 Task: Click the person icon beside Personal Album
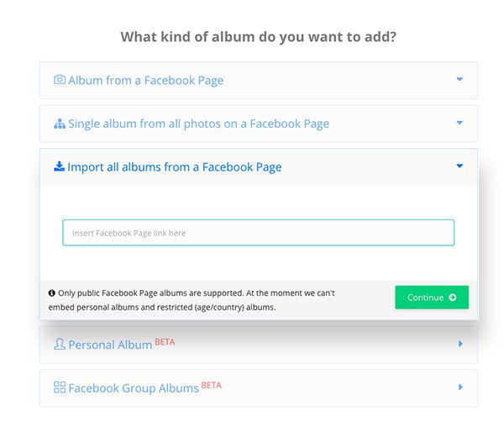pos(60,344)
